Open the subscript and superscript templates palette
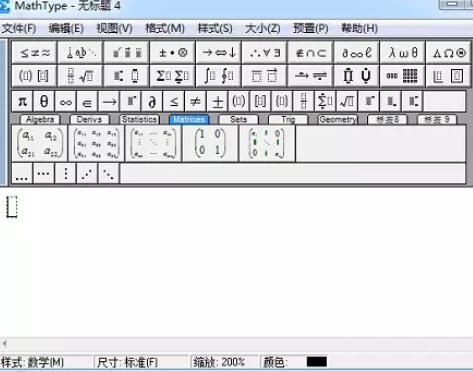Screen dimensions: 473x372 point(126,76)
